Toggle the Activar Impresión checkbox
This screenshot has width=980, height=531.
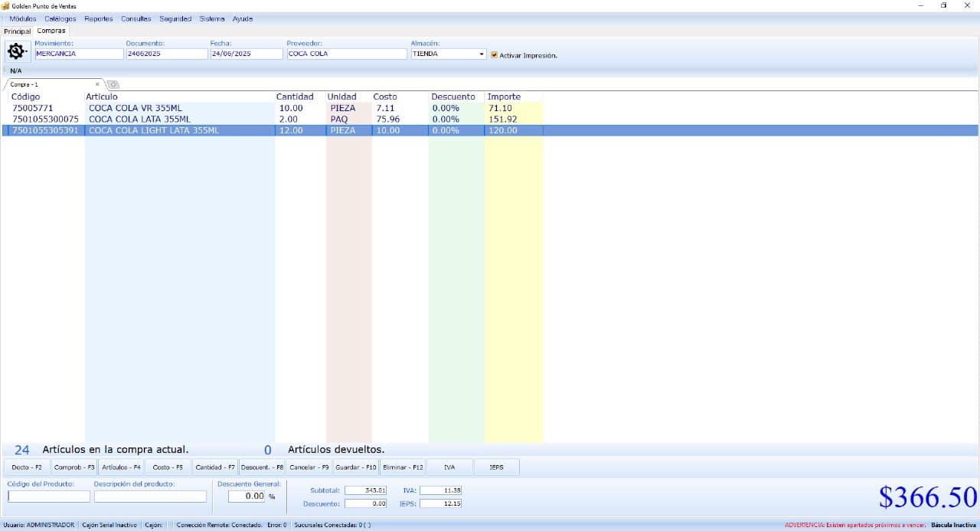(x=494, y=54)
